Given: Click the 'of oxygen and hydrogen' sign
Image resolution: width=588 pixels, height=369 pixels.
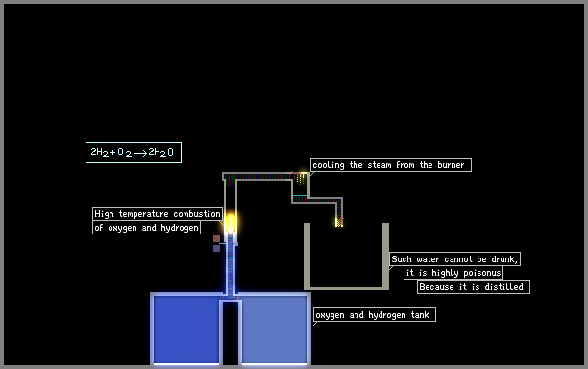Looking at the screenshot, I should pos(146,228).
